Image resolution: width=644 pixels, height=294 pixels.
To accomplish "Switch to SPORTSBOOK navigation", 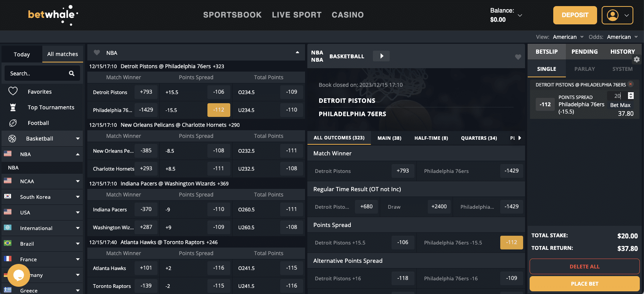I will (x=232, y=15).
